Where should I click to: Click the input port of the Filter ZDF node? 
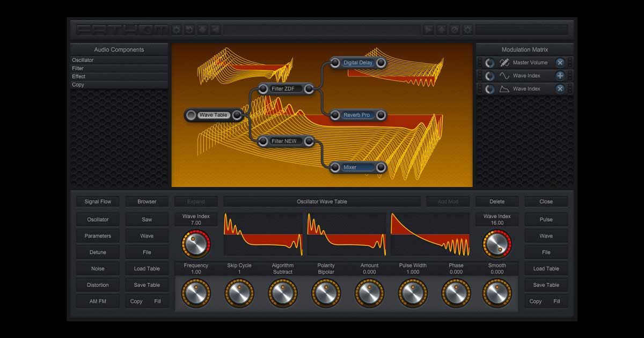(x=264, y=89)
